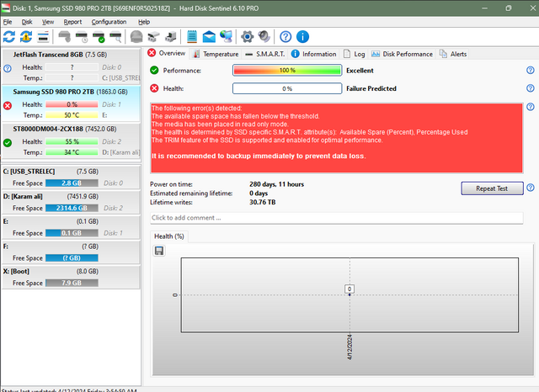Click the network monitor icon in the toolbar
Image resolution: width=539 pixels, height=392 pixels.
pos(225,37)
